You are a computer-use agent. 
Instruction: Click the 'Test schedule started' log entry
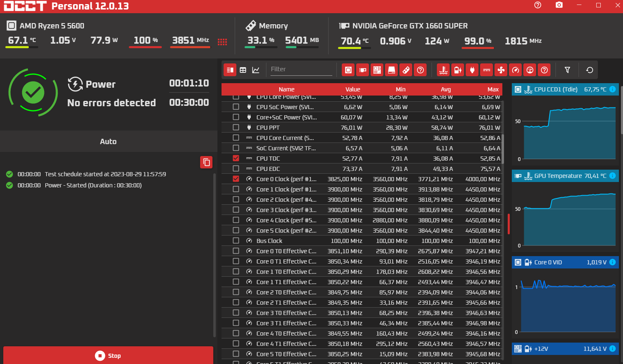pyautogui.click(x=105, y=174)
